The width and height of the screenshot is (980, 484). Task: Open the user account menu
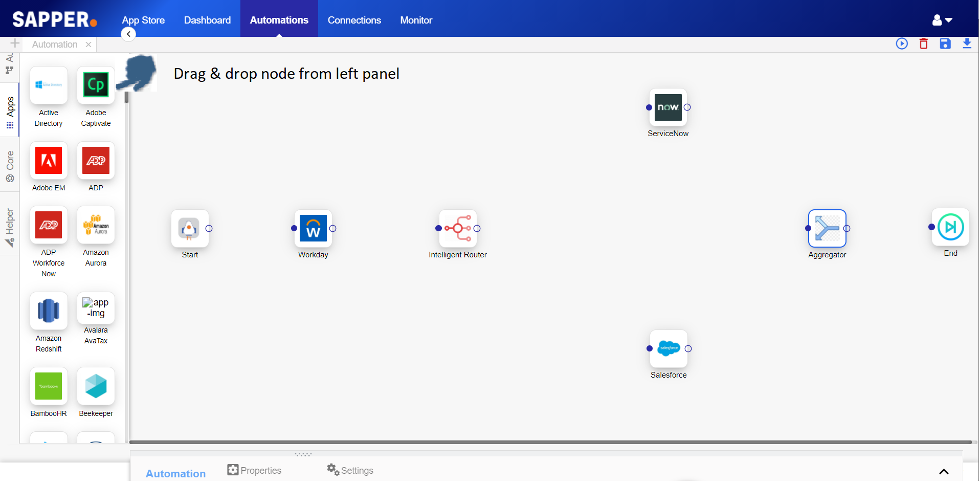942,20
